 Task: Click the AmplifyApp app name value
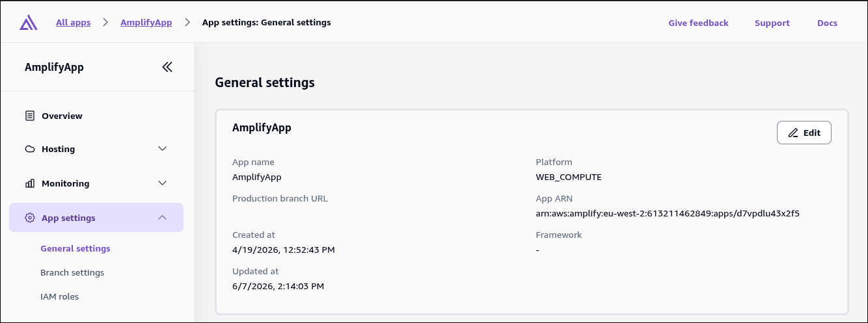257,177
